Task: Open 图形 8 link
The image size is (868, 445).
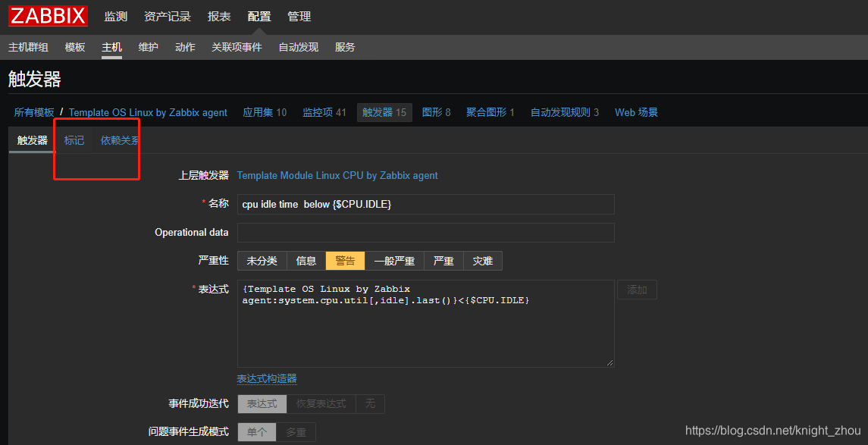Action: tap(436, 112)
